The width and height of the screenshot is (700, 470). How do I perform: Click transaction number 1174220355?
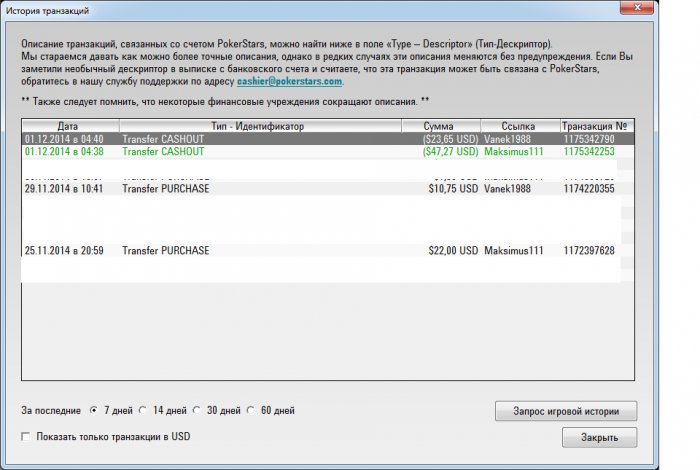pyautogui.click(x=589, y=188)
